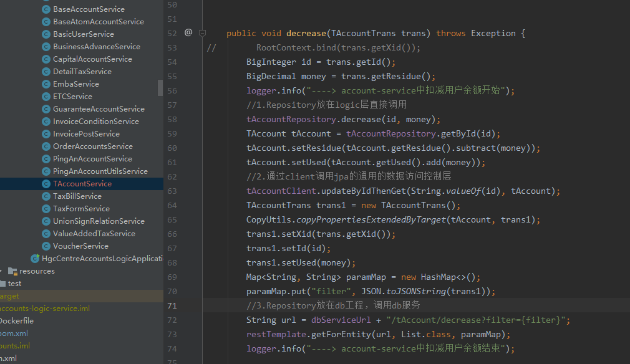Click the project tree vertical scrollbar
The height and width of the screenshot is (364, 630).
pos(160,88)
